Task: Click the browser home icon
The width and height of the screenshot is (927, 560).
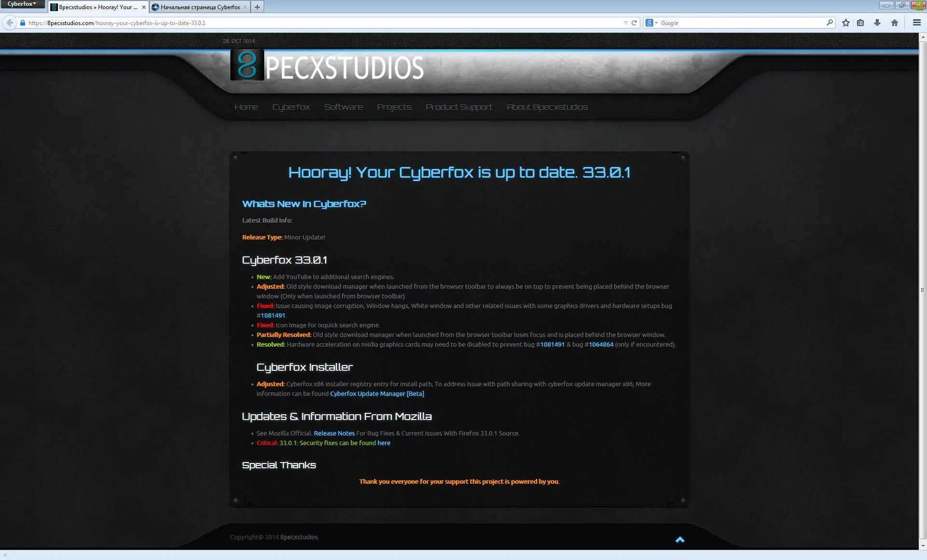Action: pyautogui.click(x=895, y=23)
